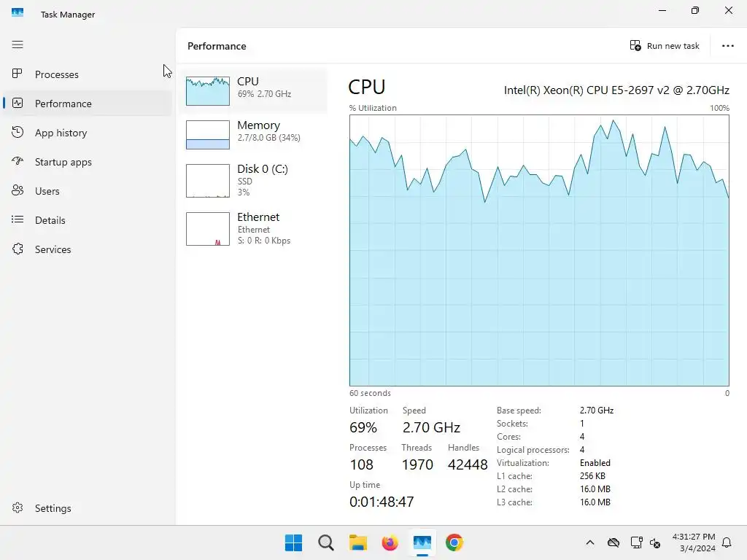The height and width of the screenshot is (560, 747).
Task: Open the taskbar Search icon
Action: [326, 542]
